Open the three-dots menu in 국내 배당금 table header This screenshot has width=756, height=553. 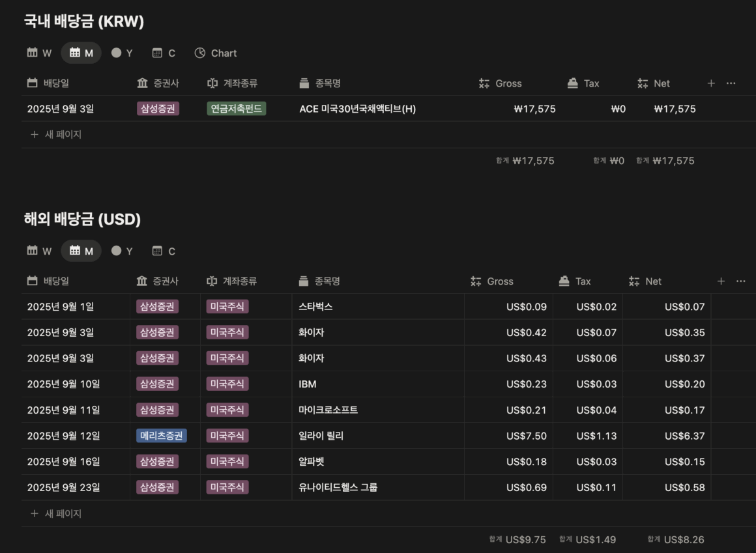(731, 83)
